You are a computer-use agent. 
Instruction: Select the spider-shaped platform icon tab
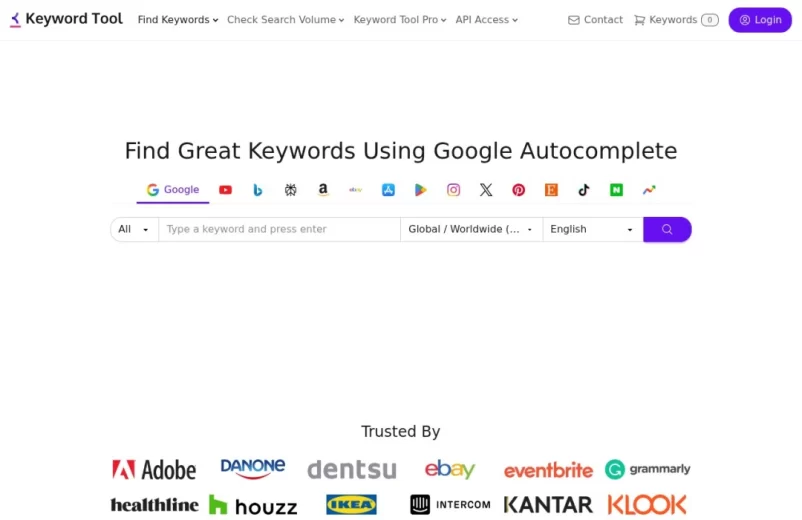pos(291,190)
